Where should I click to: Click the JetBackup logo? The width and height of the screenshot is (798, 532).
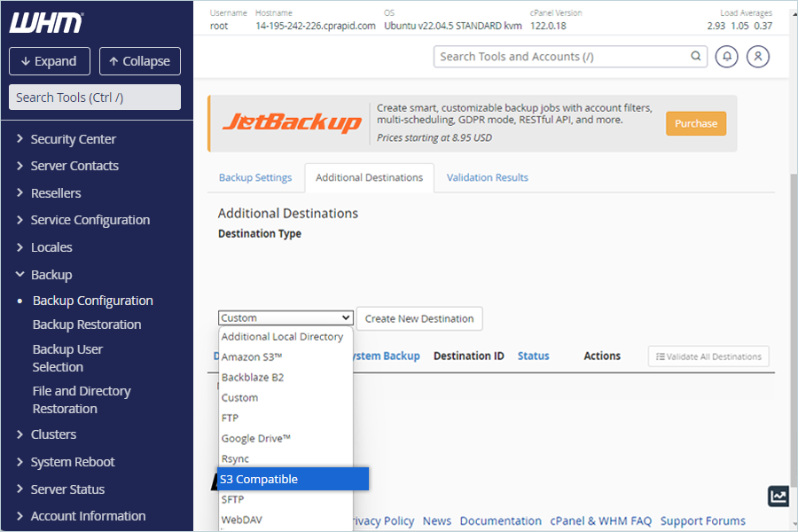(292, 122)
